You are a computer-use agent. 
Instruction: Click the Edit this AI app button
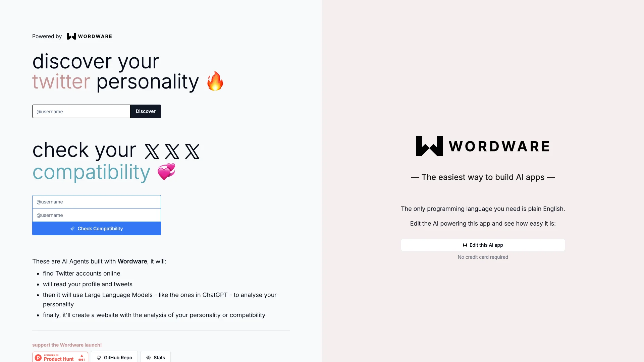pyautogui.click(x=483, y=245)
